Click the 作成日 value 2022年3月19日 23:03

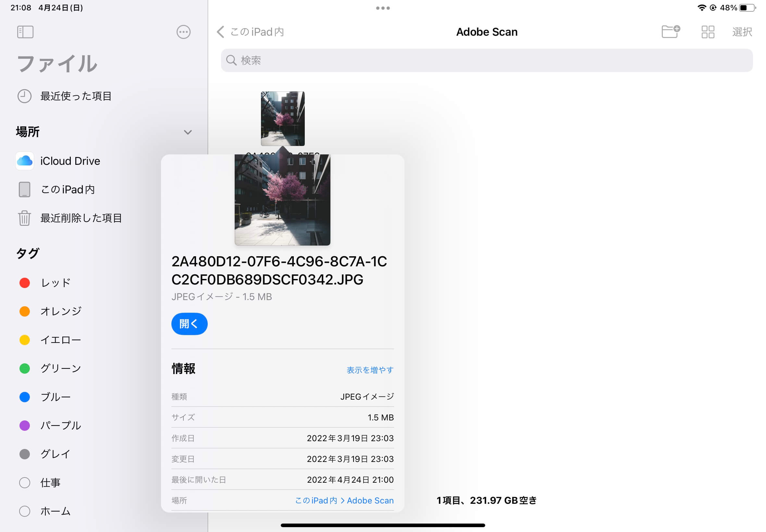350,438
